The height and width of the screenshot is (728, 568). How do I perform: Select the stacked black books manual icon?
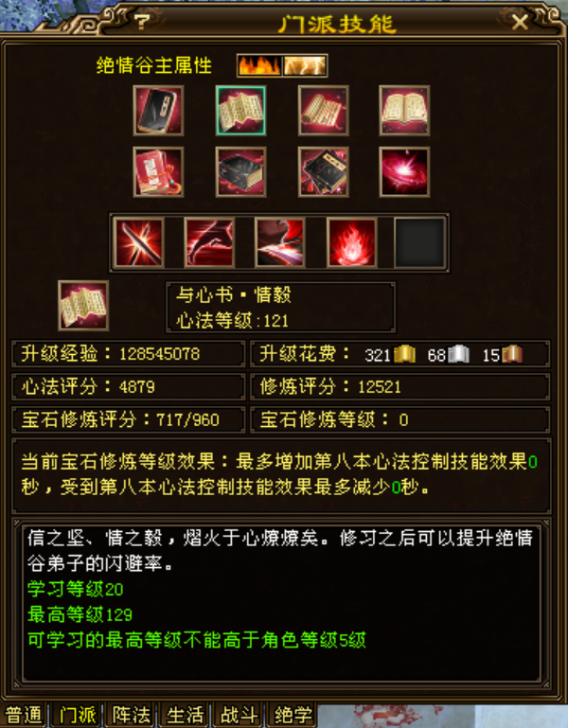pos(323,172)
